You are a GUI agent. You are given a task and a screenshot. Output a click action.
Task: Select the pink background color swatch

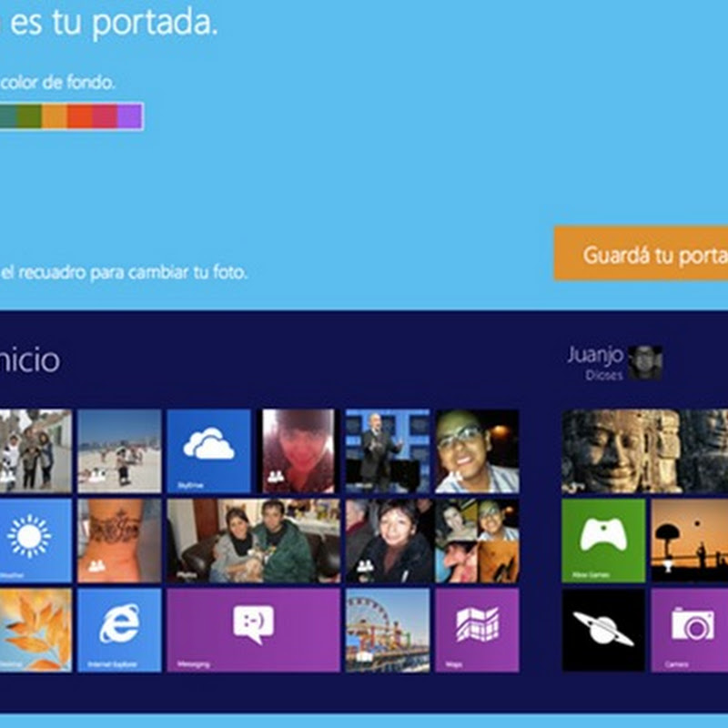click(105, 116)
